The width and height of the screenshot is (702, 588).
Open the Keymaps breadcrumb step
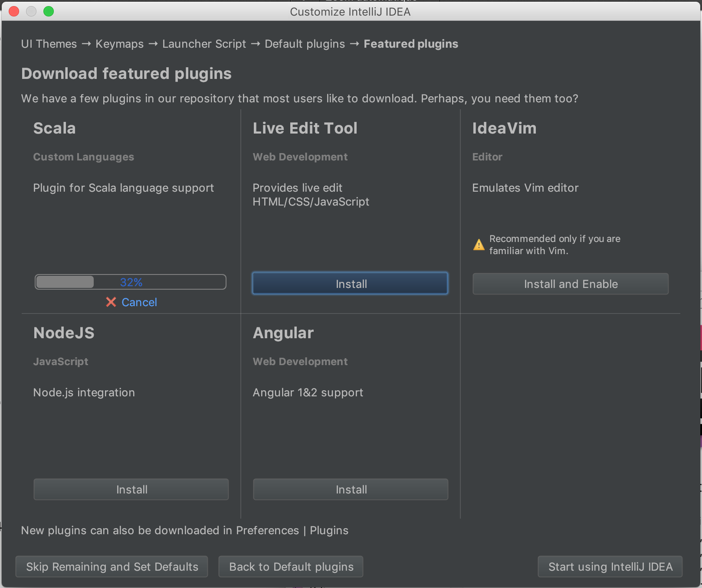(119, 44)
